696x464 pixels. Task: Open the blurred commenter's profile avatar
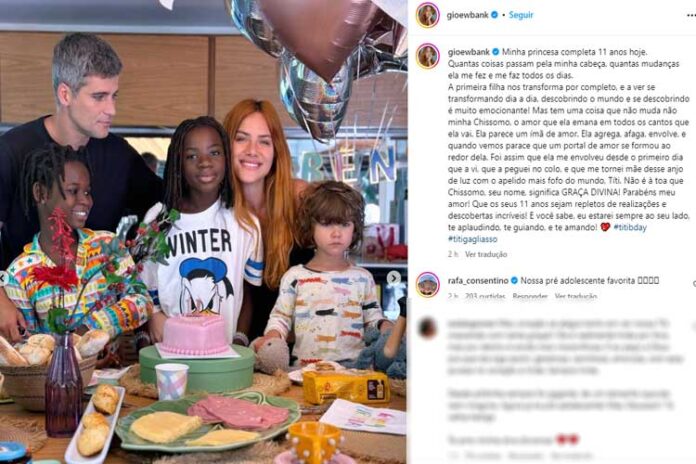pos(427,329)
